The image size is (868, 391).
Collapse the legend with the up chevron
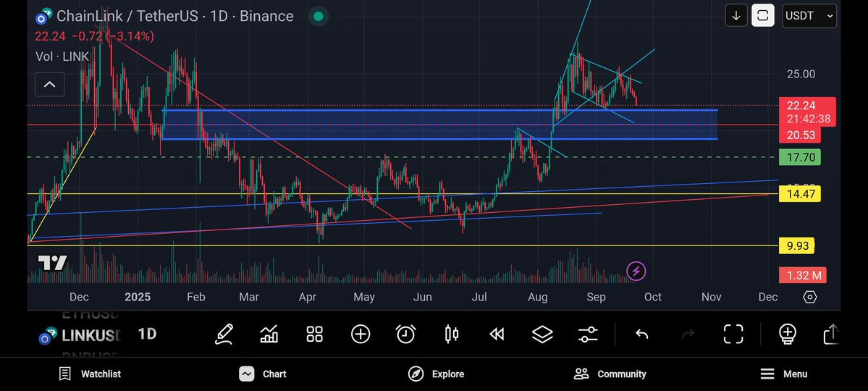coord(50,84)
